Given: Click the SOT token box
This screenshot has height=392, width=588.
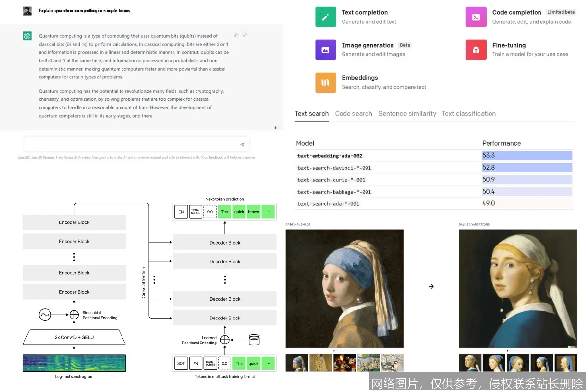Looking at the screenshot, I should click(181, 363).
